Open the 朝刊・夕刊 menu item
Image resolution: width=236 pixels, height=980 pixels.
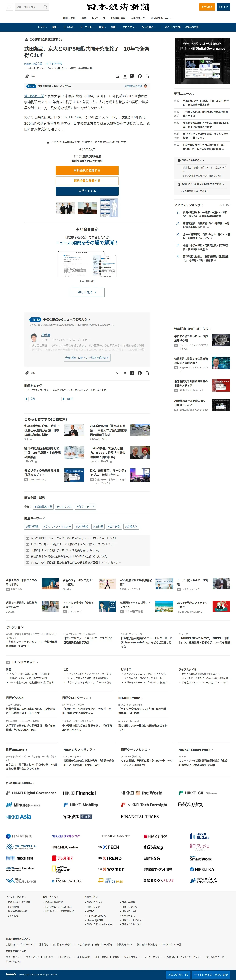[x=69, y=18]
